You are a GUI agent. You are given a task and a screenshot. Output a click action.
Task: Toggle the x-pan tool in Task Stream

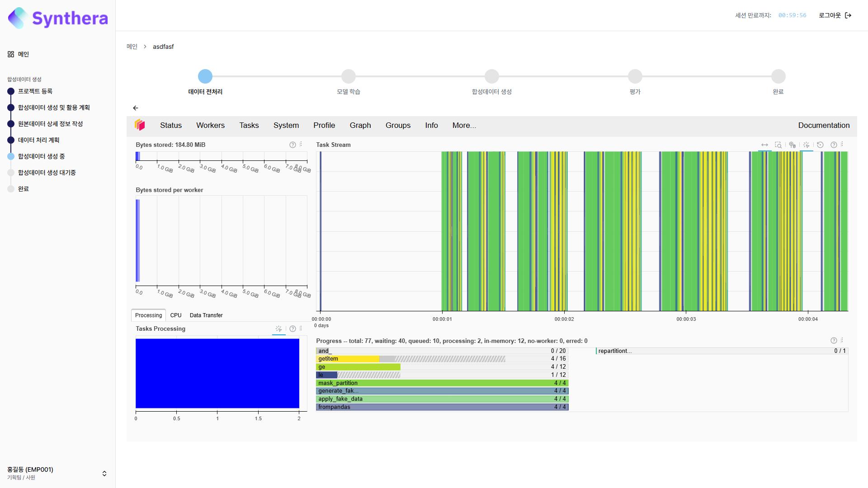point(764,145)
